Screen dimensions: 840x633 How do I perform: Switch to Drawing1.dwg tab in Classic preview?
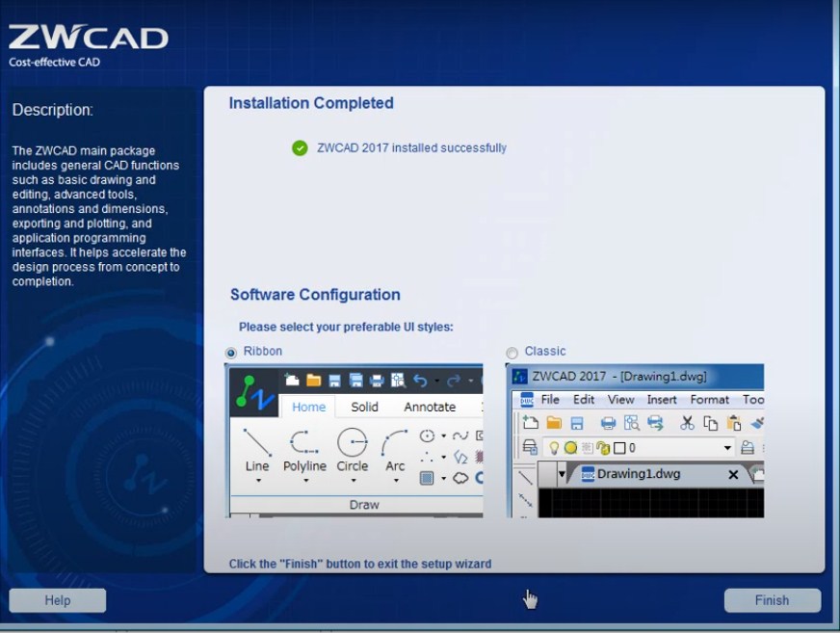pyautogui.click(x=639, y=474)
